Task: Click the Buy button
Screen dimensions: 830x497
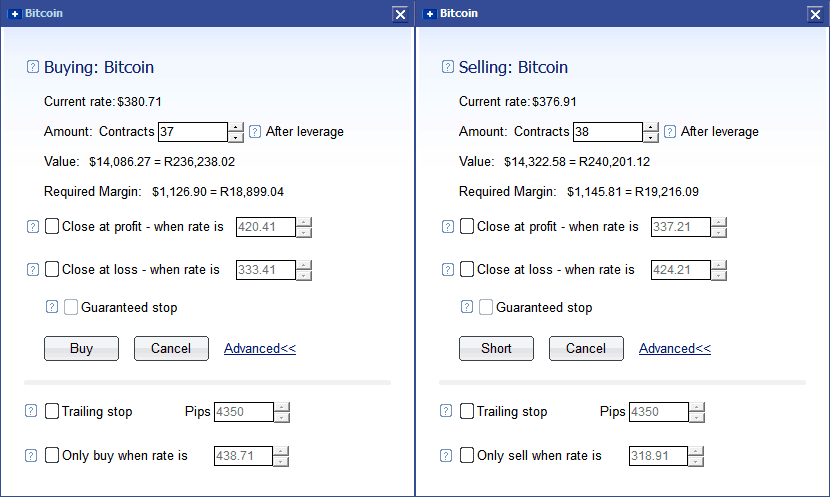Action: click(82, 348)
